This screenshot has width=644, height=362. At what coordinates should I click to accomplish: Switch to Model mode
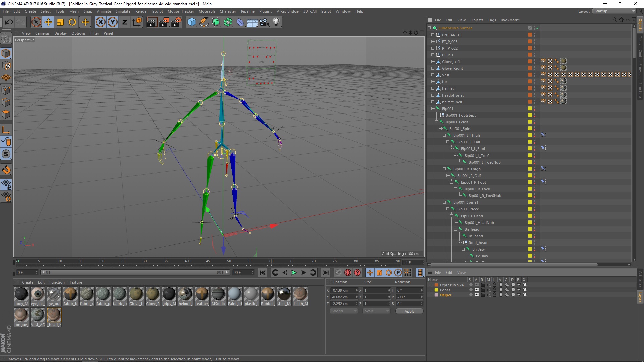(x=6, y=53)
